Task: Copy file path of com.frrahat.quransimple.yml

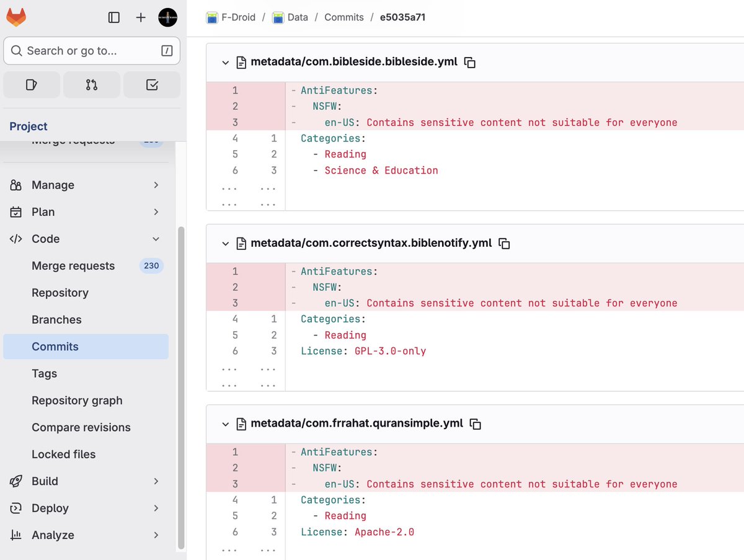Action: [476, 424]
